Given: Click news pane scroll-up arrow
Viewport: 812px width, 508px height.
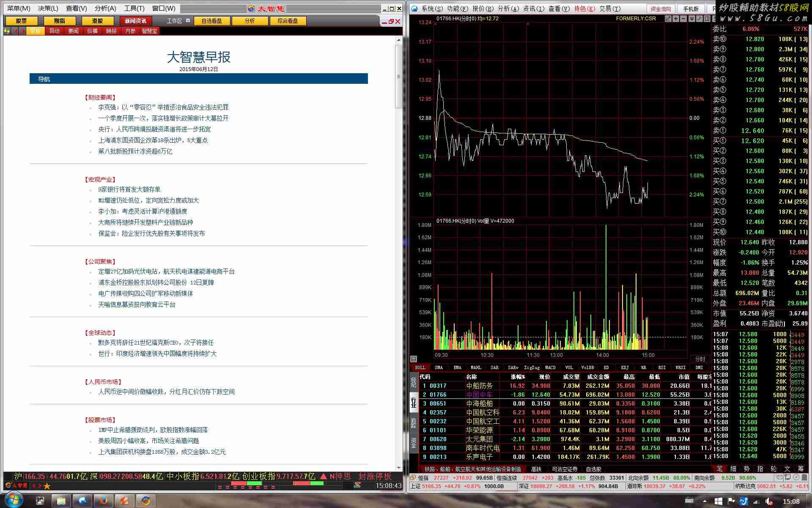Looking at the screenshot, I should click(x=399, y=40).
